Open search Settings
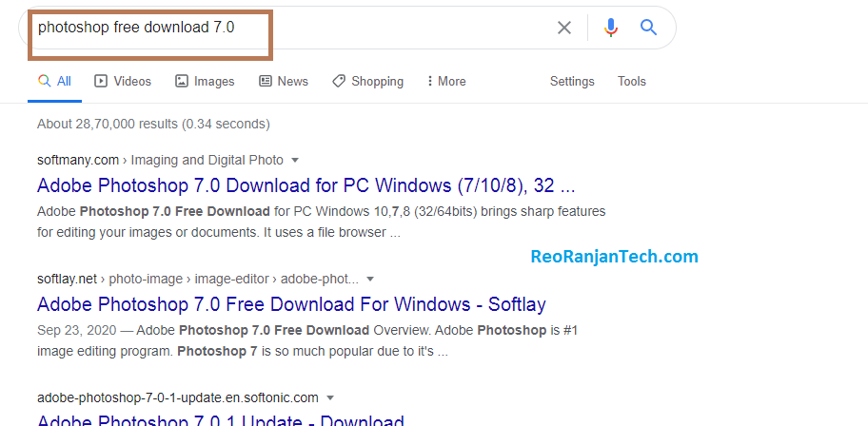Screen dimensions: 868x426 click(572, 82)
